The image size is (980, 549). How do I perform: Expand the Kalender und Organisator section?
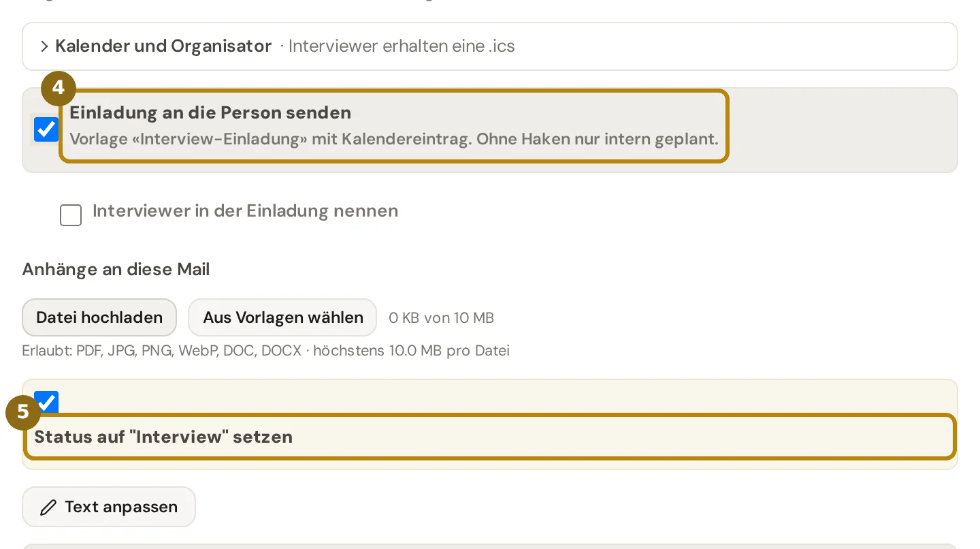point(489,46)
